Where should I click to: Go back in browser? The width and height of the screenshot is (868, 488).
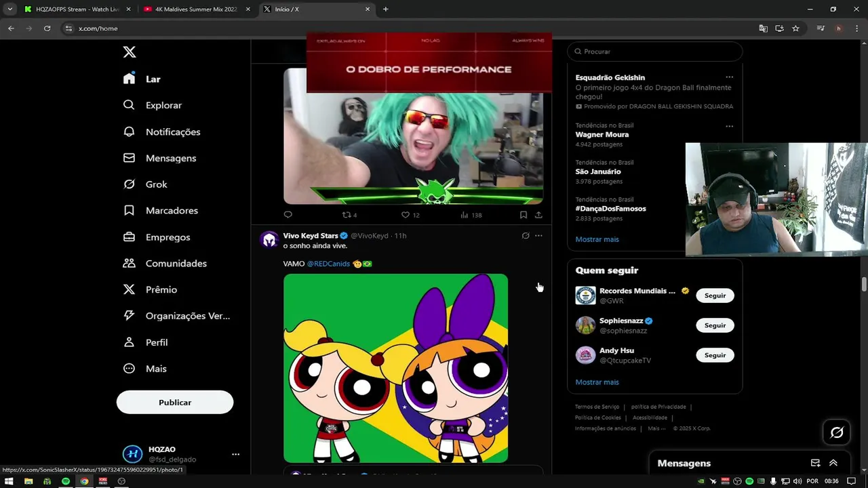[x=11, y=28]
